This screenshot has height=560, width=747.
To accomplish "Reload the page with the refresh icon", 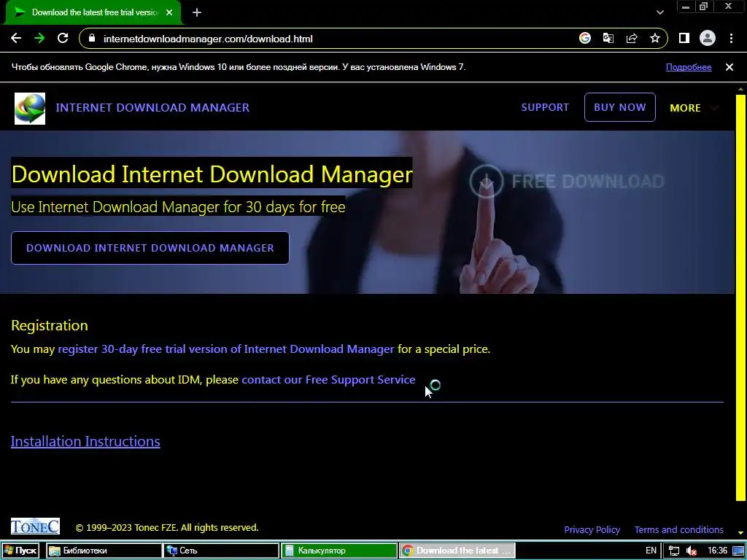I will coord(63,39).
